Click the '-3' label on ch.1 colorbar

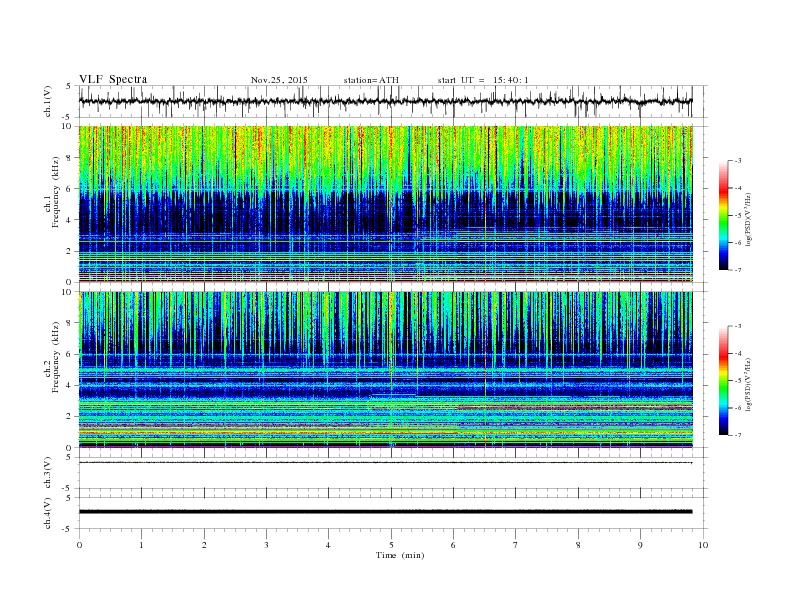(x=737, y=161)
